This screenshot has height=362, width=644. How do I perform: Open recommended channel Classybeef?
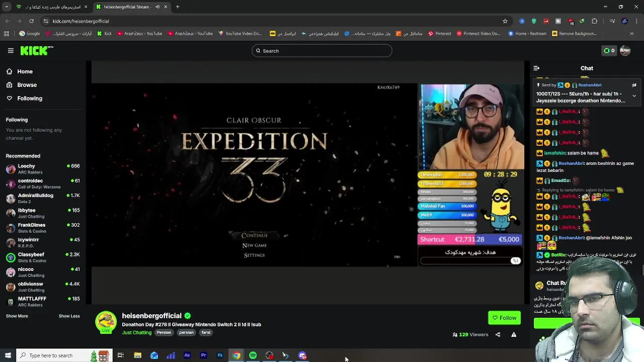tap(43, 257)
